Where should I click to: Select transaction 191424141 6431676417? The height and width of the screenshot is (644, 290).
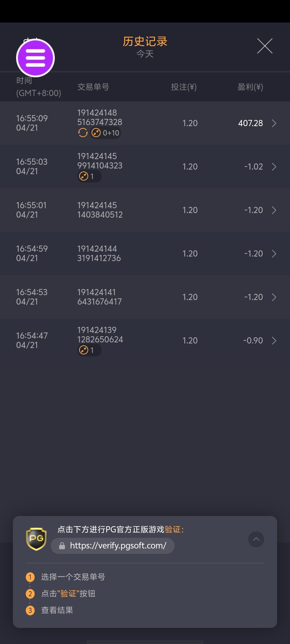coord(99,297)
